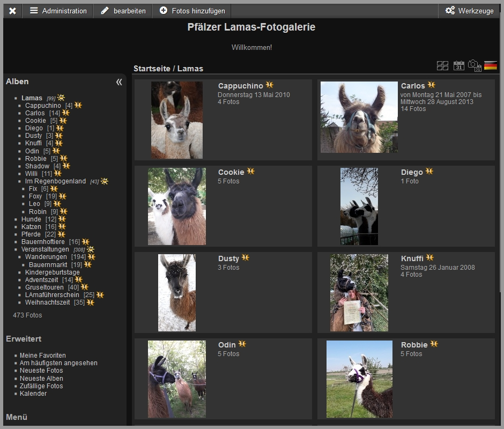
Task: Open the Dusty album thumbnail
Action: (177, 293)
